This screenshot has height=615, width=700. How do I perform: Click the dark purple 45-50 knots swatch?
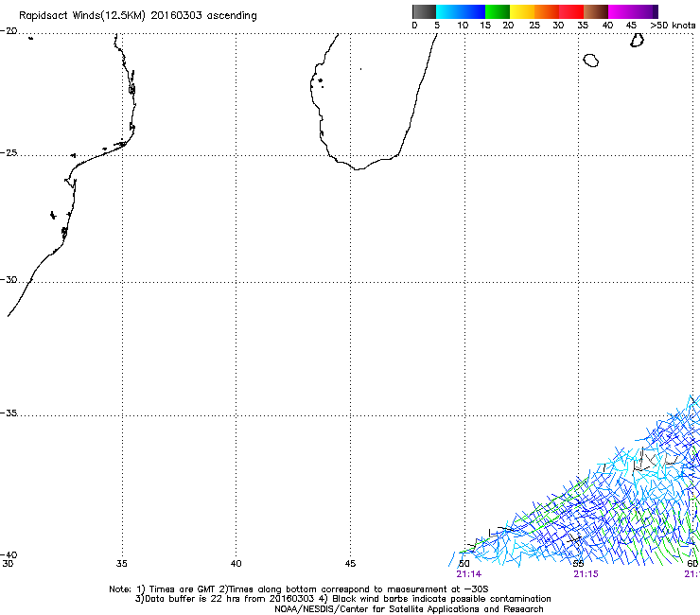[x=645, y=11]
